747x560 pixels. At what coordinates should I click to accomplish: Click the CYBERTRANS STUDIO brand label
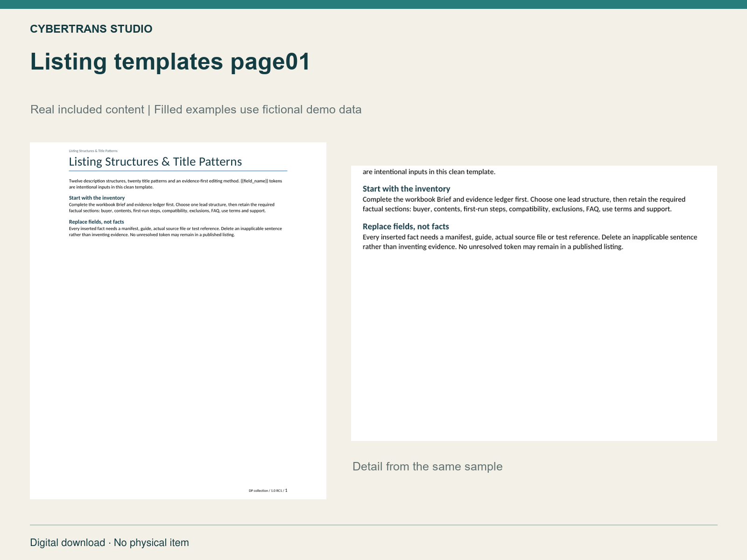91,29
